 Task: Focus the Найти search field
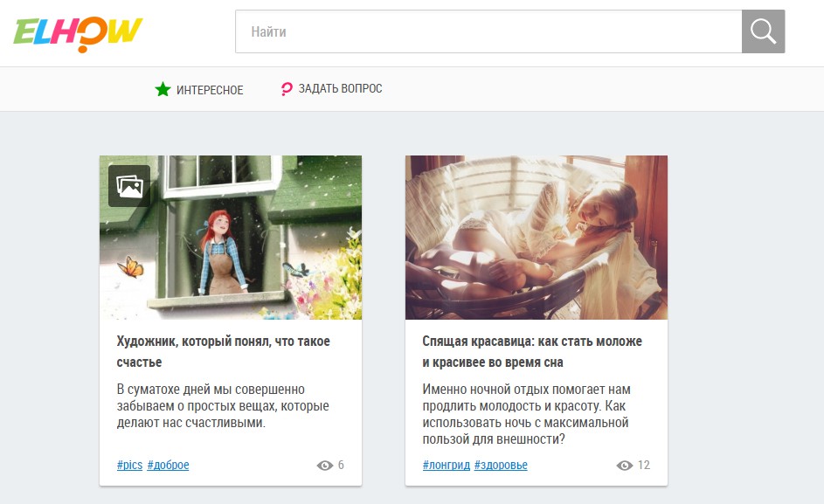(x=488, y=31)
